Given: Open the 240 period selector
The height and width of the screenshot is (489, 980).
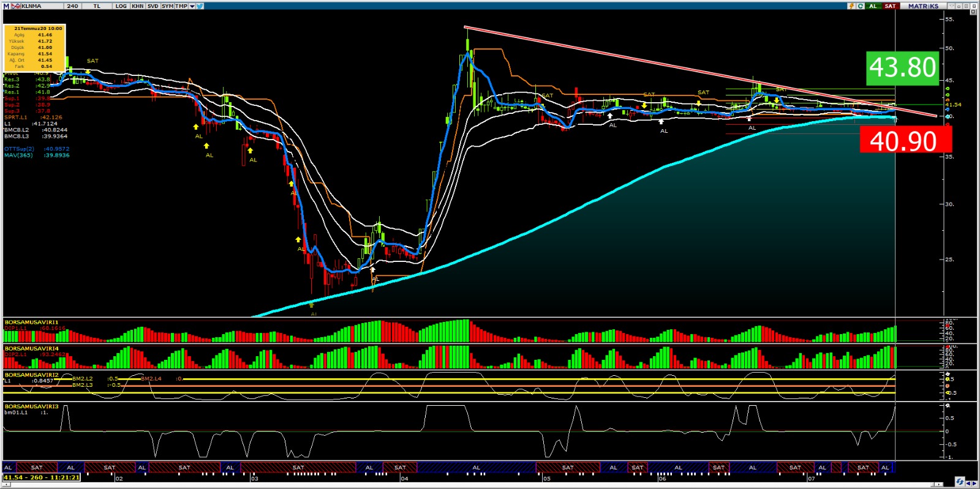Looking at the screenshot, I should pos(73,6).
